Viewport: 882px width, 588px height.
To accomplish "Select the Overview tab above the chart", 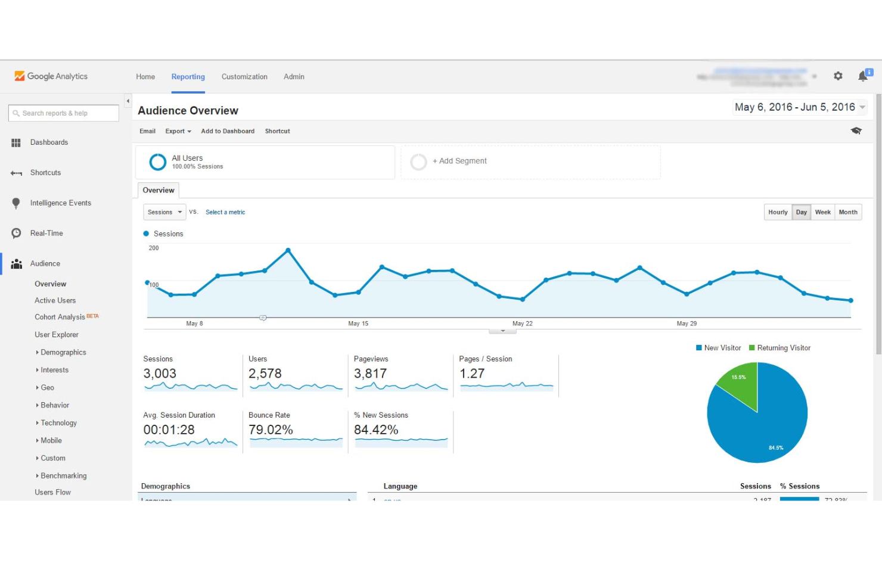I will tap(159, 191).
